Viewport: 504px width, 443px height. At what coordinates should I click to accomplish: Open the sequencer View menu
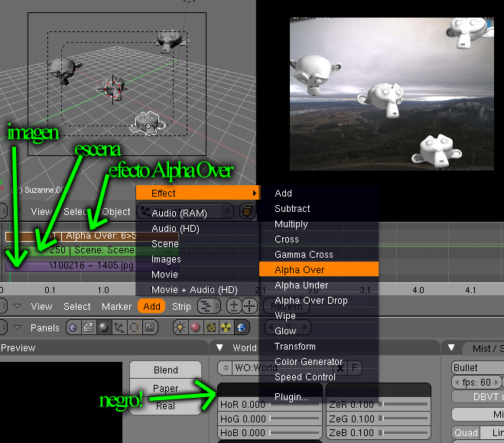pos(41,306)
